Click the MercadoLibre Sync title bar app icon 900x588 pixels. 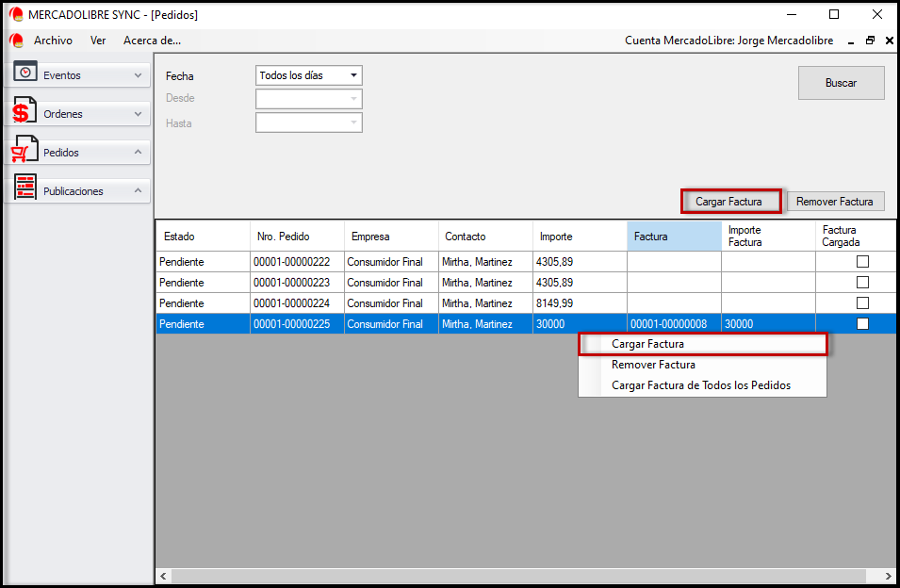[x=16, y=14]
